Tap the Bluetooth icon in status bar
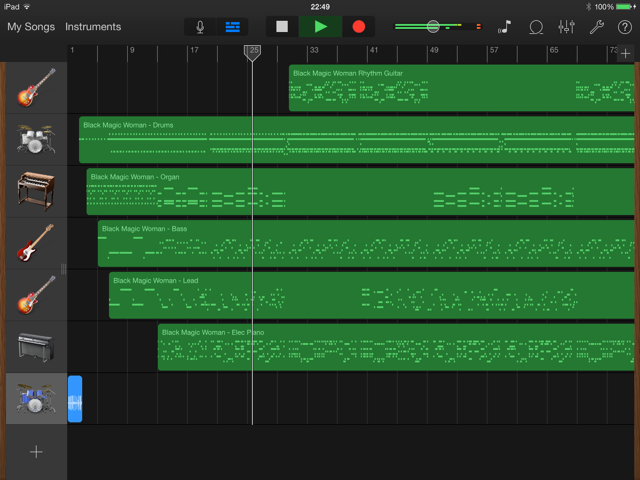This screenshot has width=640, height=480. coord(589,7)
